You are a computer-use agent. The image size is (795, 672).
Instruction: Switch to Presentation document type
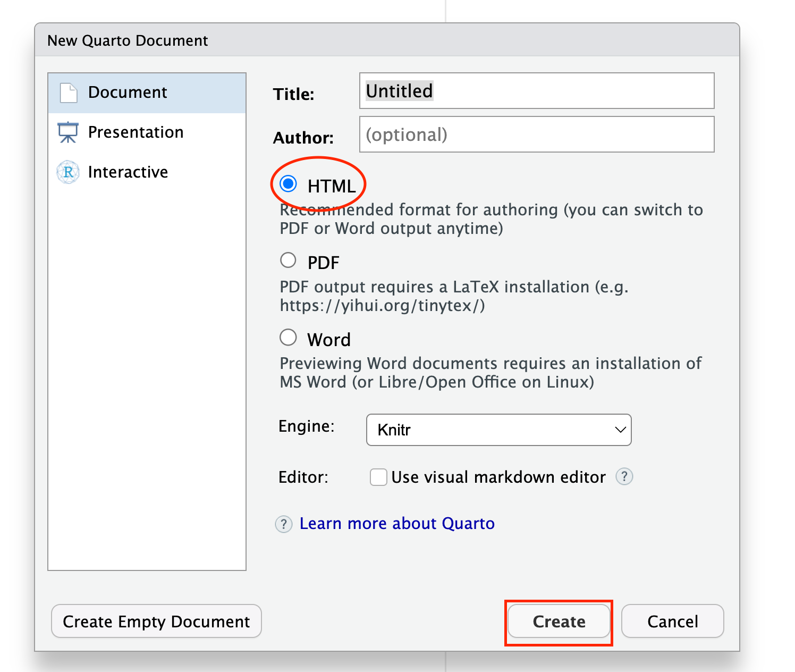click(136, 132)
